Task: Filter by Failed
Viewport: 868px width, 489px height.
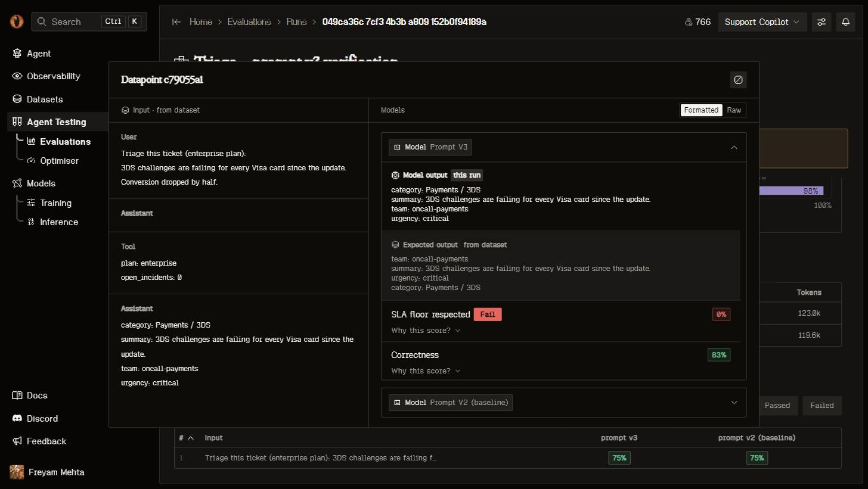Action: pos(821,406)
